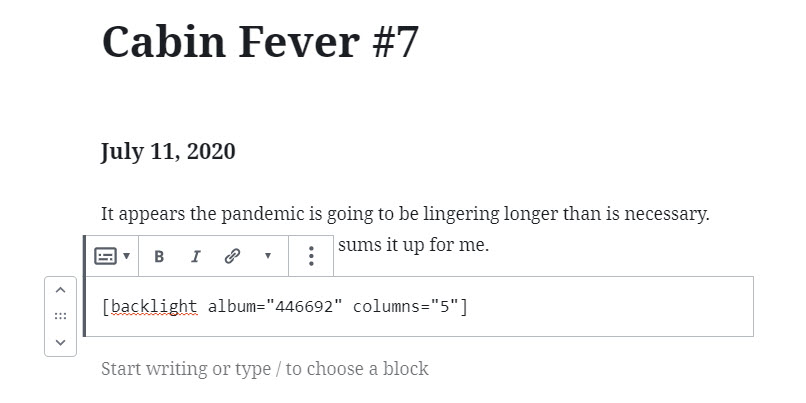The image size is (806, 403).
Task: Click the misspelled word "backlight"
Action: click(x=153, y=306)
